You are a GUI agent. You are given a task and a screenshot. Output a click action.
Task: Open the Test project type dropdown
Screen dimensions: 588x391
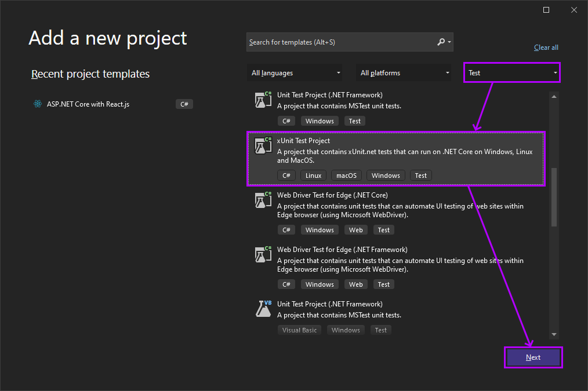(x=512, y=72)
